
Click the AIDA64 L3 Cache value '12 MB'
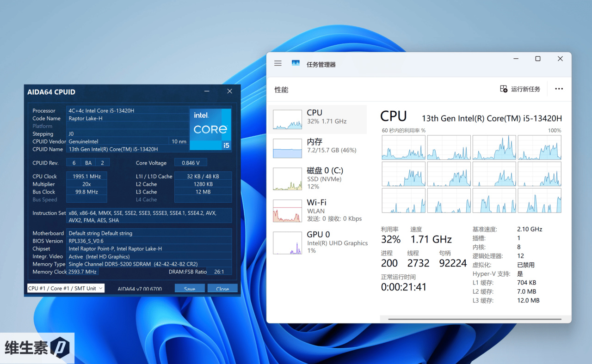pos(203,192)
